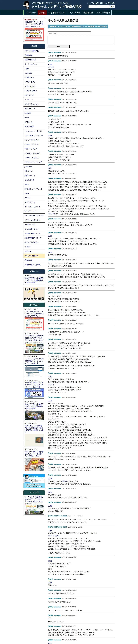Click post header [9236] no name
This screenshot has width=138, height=644.
(54, 626)
